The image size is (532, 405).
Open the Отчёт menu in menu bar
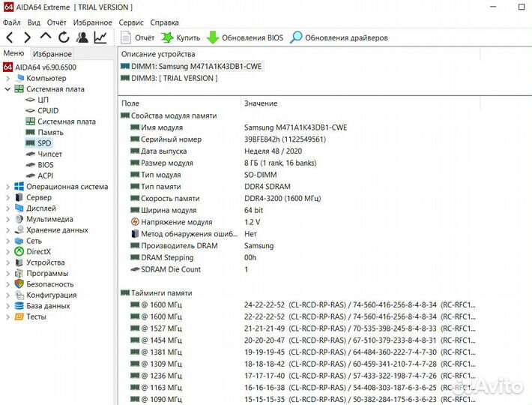56,22
